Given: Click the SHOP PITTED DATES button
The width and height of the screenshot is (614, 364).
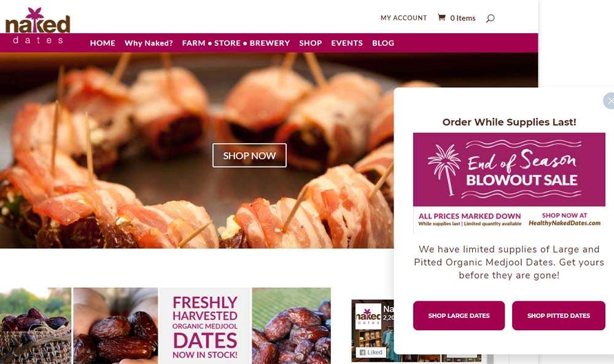Looking at the screenshot, I should click(x=558, y=316).
